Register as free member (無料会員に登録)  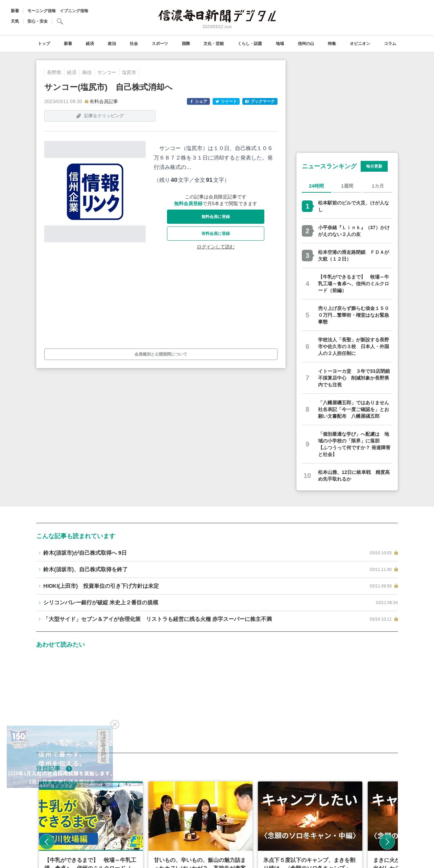[x=216, y=217]
